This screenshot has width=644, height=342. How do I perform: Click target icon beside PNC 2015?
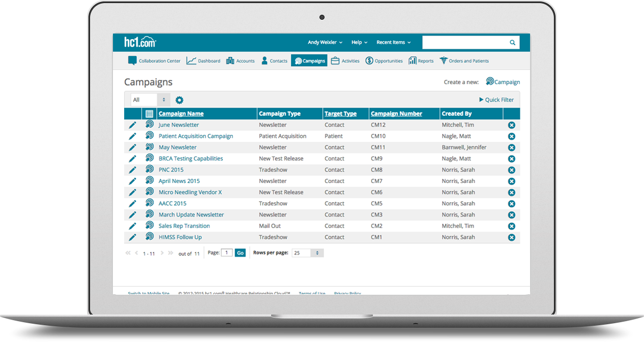149,170
